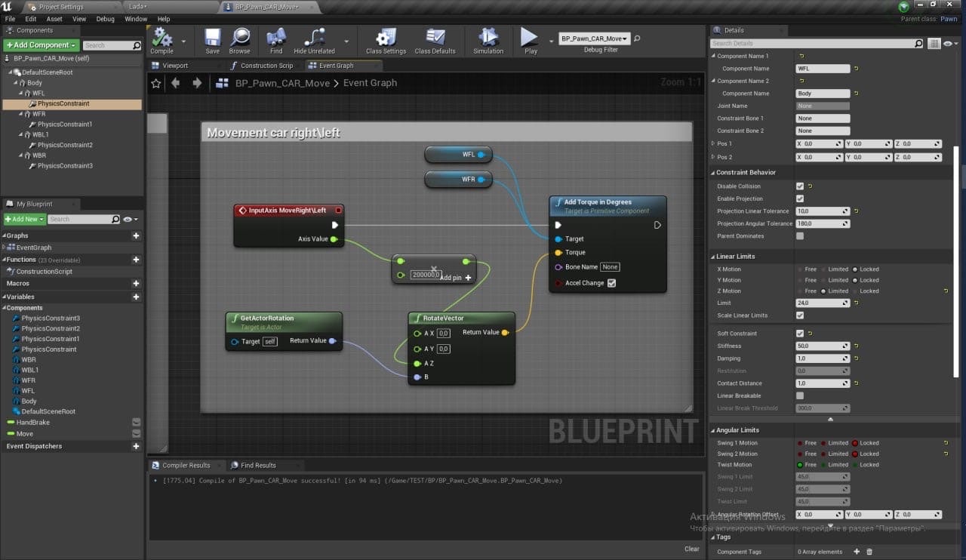Image resolution: width=966 pixels, height=560 pixels.
Task: Click the magnifier beside Debug Filter dropdown
Action: 637,38
